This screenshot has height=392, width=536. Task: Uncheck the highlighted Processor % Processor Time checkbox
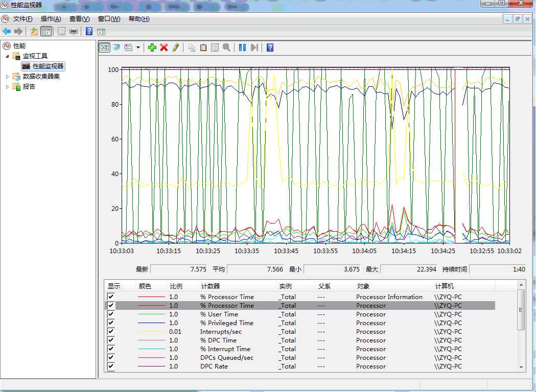tap(111, 305)
